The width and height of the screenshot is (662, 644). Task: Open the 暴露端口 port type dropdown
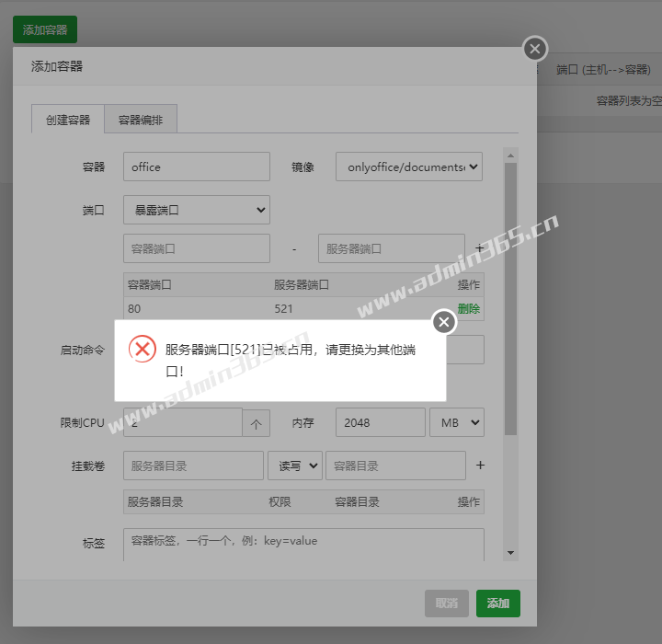point(197,210)
